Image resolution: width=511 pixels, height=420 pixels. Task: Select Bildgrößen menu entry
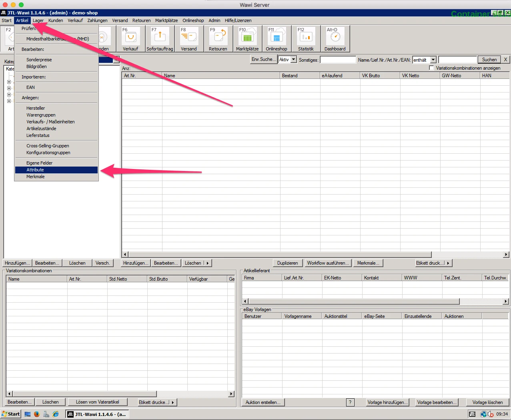[x=56, y=66]
